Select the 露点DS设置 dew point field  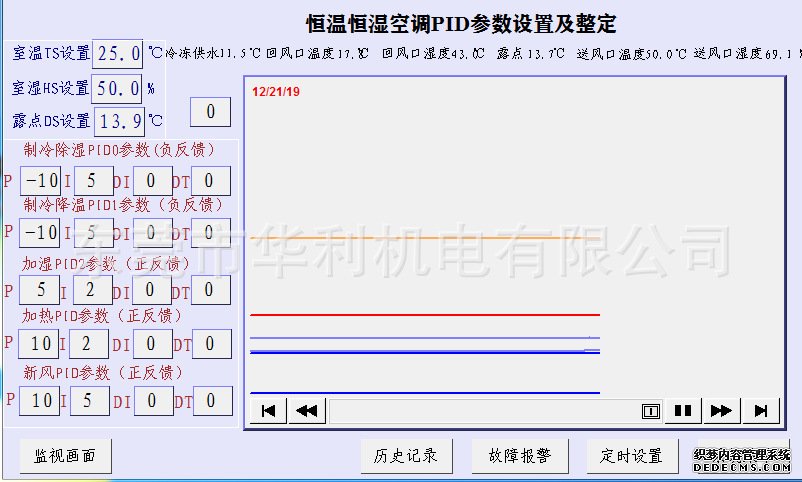coord(119,122)
